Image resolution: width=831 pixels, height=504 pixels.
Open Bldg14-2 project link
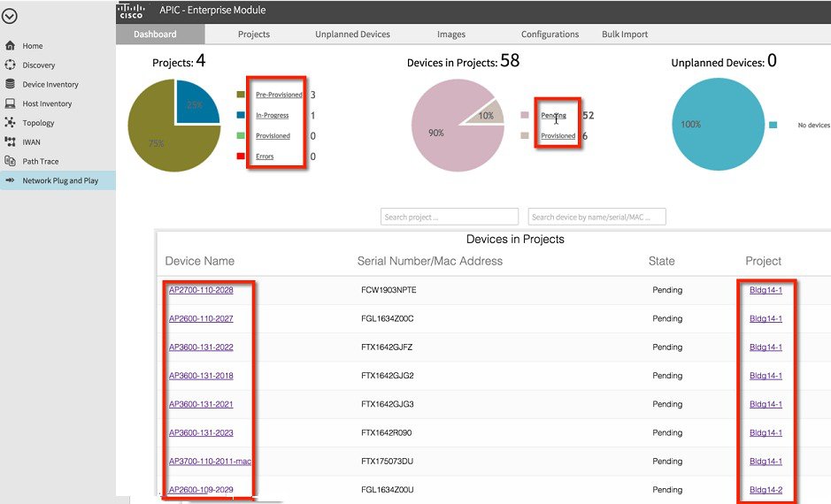tap(766, 490)
